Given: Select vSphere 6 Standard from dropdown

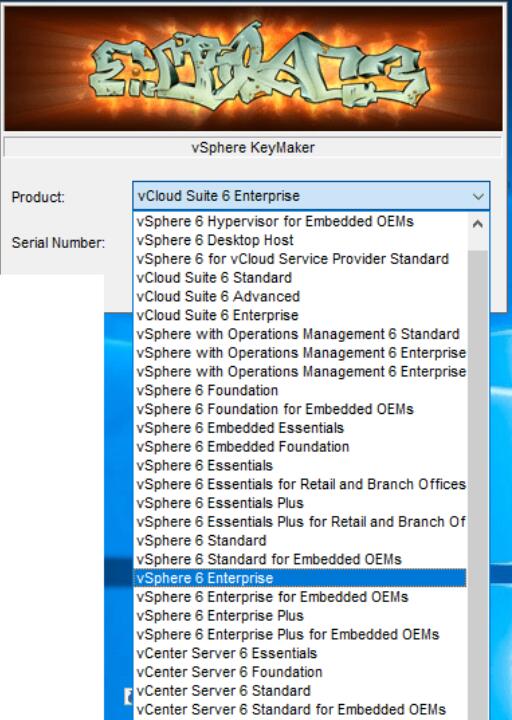Looking at the screenshot, I should (300, 541).
